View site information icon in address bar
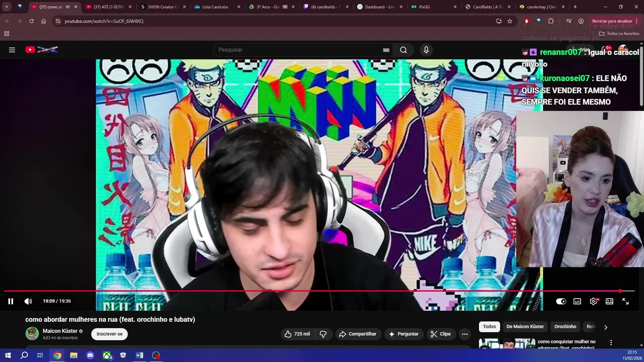The height and width of the screenshot is (362, 644). [58, 21]
